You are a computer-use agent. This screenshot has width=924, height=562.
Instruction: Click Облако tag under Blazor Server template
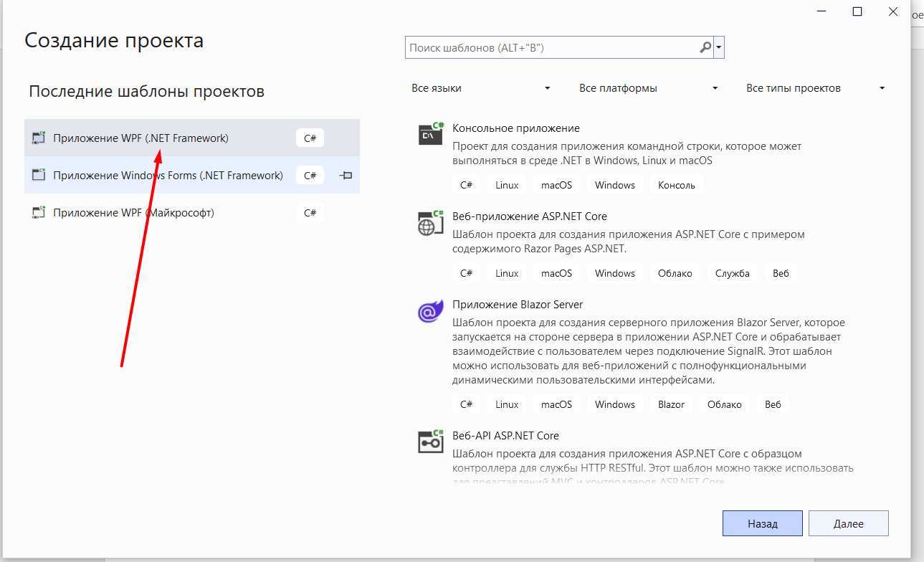725,404
